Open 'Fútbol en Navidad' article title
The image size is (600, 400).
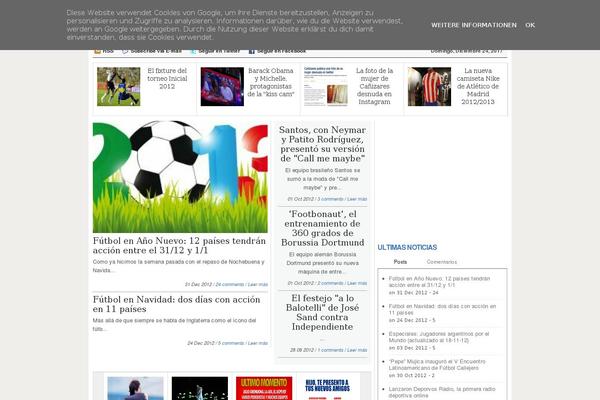176,304
